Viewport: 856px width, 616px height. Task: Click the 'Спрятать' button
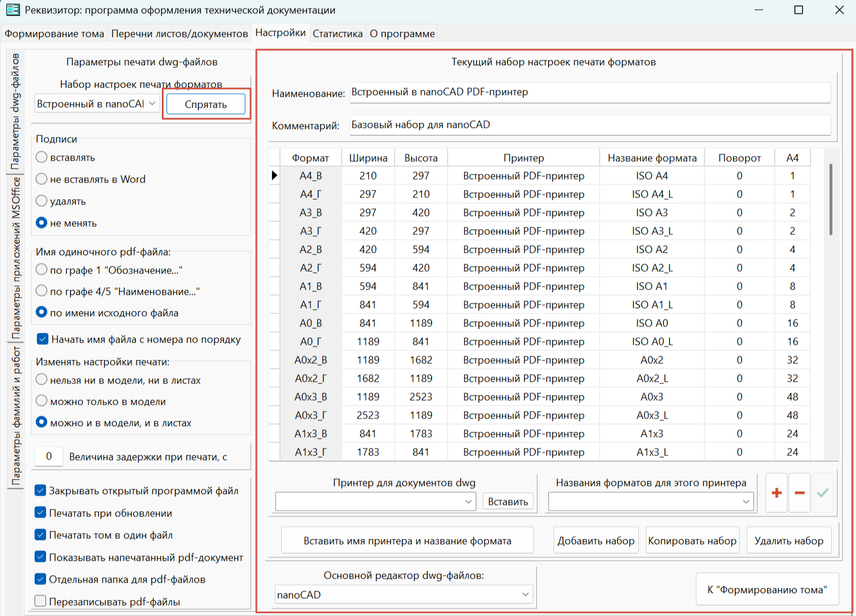pyautogui.click(x=206, y=104)
